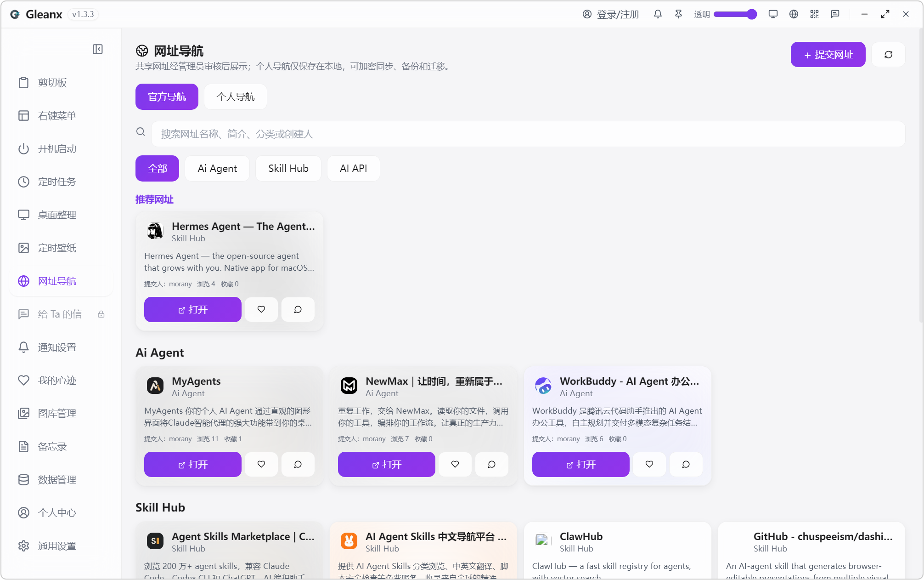
Task: Open 图库管理 in the sidebar
Action: click(x=62, y=413)
